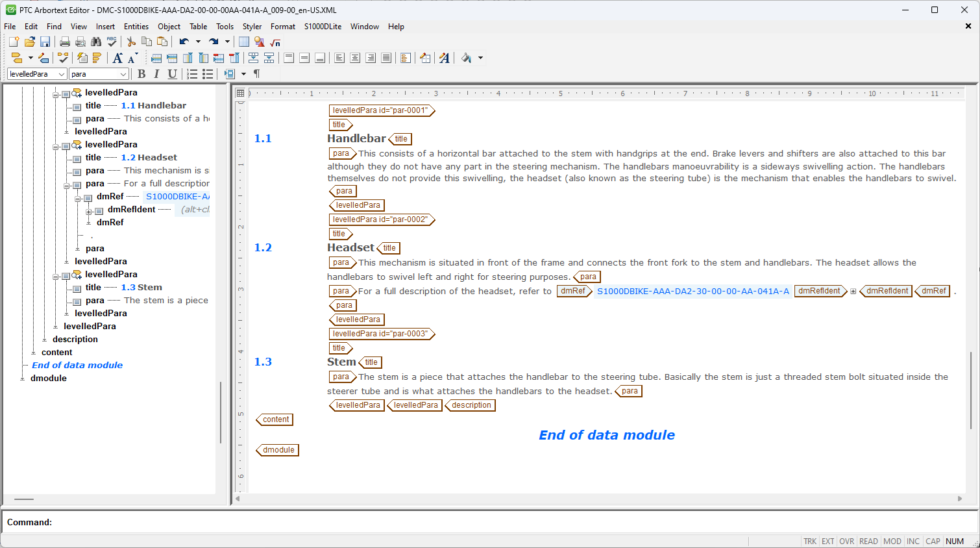Image resolution: width=980 pixels, height=548 pixels.
Task: Click the Open folder toolbar icon
Action: pyautogui.click(x=29, y=42)
